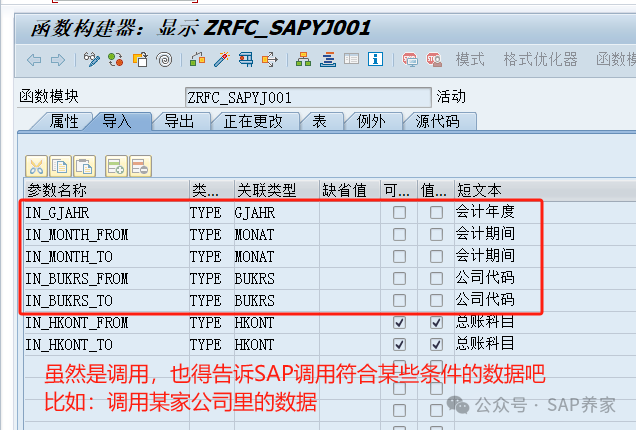Image resolution: width=636 pixels, height=430 pixels.
Task: Click the Display/Change toggle pencil icon
Action: coord(93,60)
